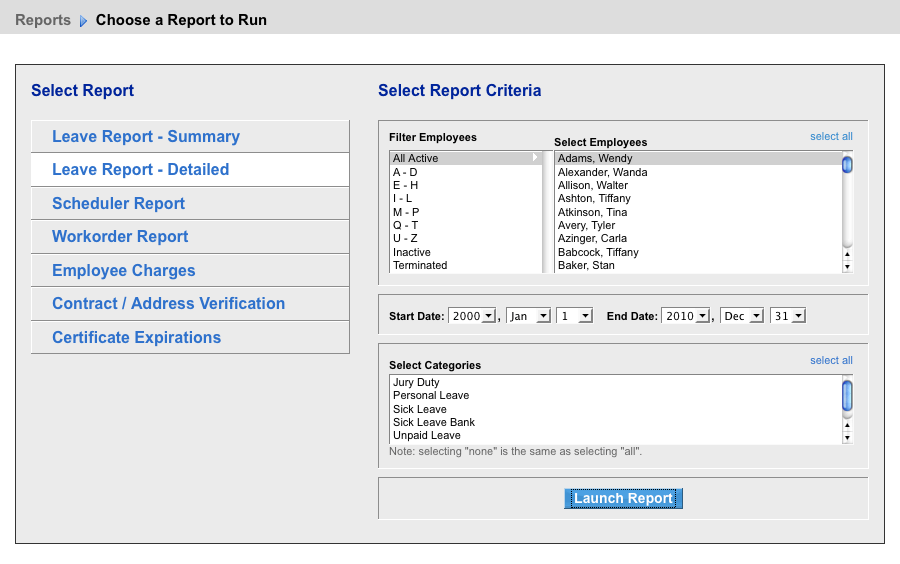Select the Unpaid Leave category
The height and width of the screenshot is (564, 900).
tap(615, 435)
